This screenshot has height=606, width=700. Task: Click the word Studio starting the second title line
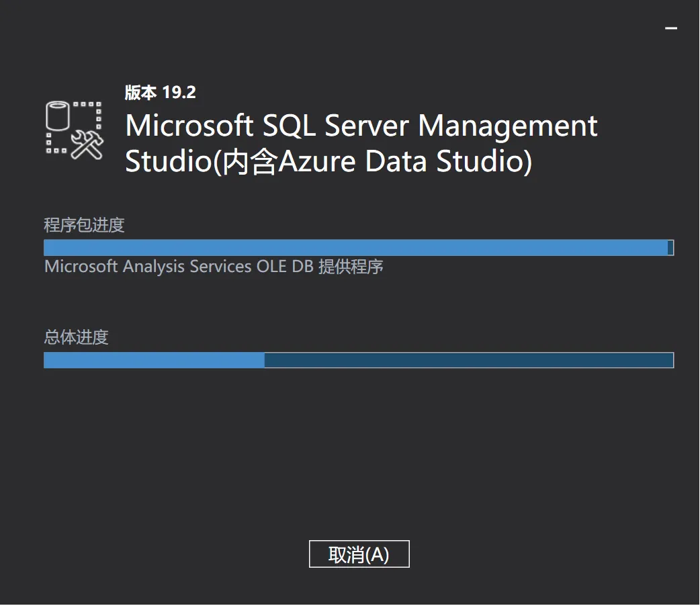click(x=168, y=162)
